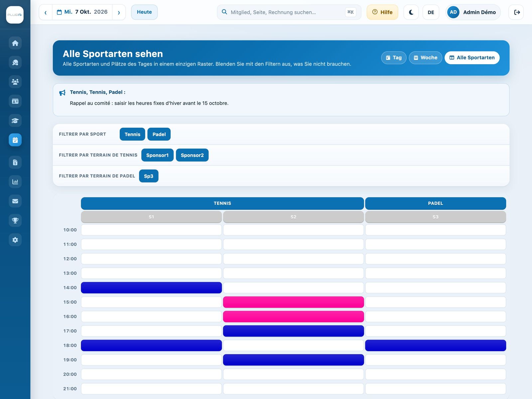Viewport: 532px width, 399px height.
Task: Open the DE language selector
Action: coord(431,12)
